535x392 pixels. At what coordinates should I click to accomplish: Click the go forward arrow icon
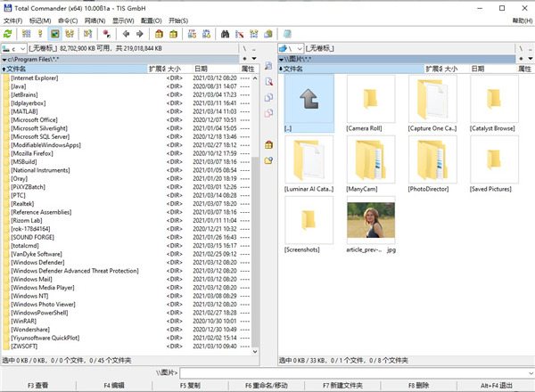[139, 34]
